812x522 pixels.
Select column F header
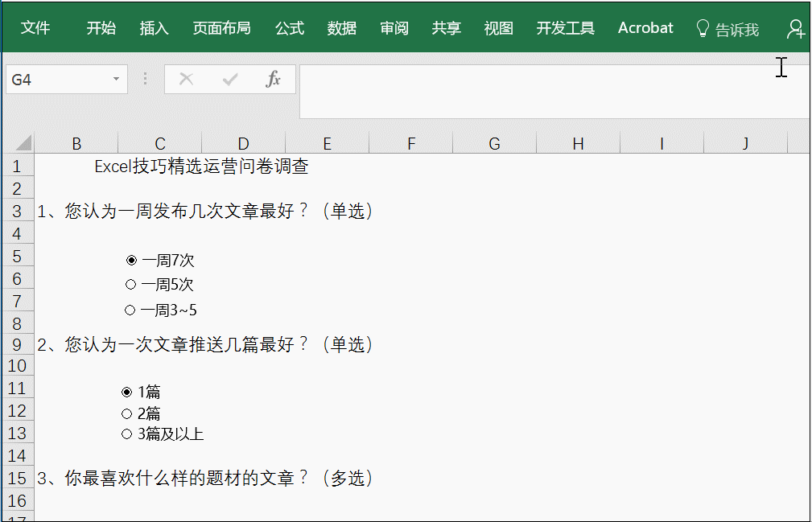tap(411, 143)
